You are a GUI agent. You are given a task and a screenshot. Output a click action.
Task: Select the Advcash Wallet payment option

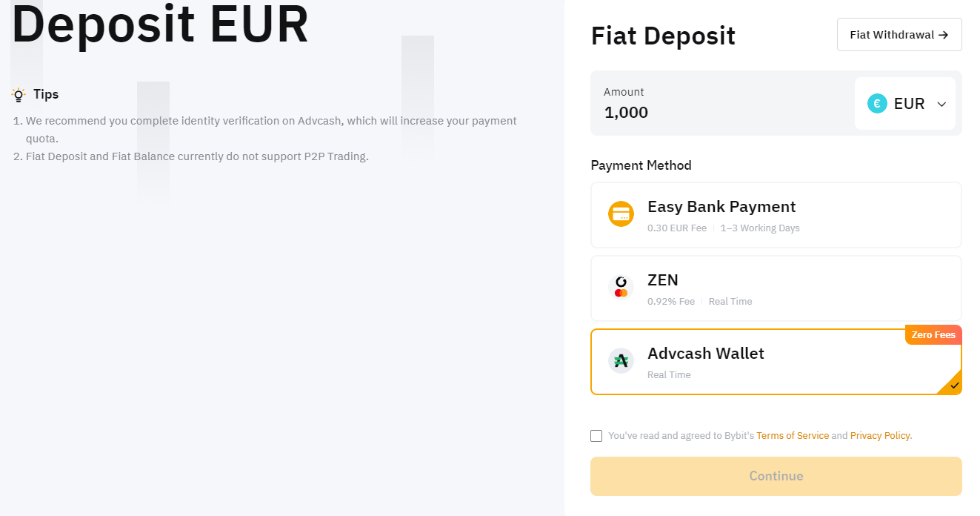coord(776,362)
